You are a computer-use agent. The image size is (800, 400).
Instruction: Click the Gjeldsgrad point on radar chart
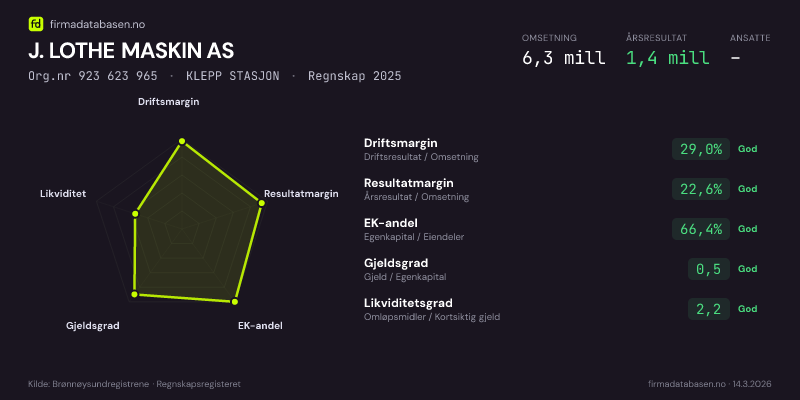click(x=133, y=295)
